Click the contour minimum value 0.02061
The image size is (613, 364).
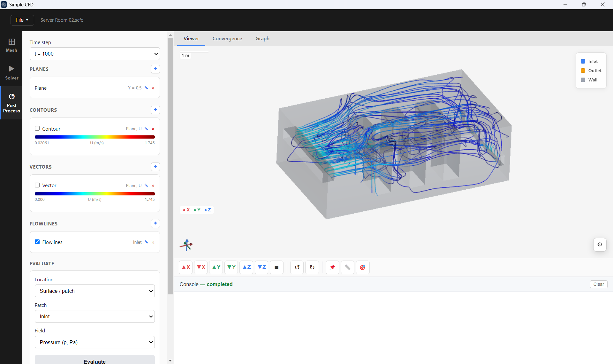42,143
